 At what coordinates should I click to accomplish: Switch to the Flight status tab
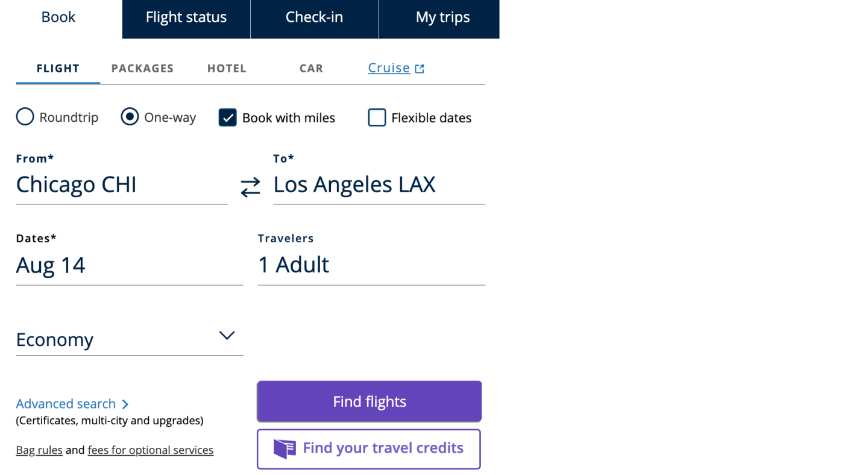click(x=186, y=18)
